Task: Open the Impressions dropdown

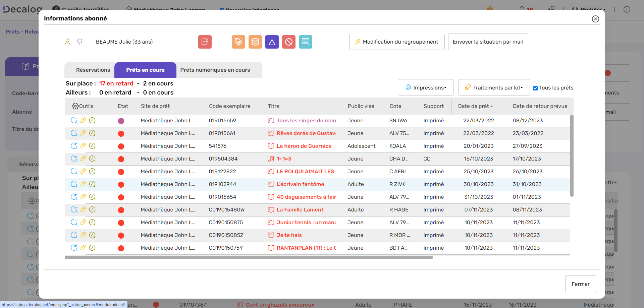Action: coord(426,87)
